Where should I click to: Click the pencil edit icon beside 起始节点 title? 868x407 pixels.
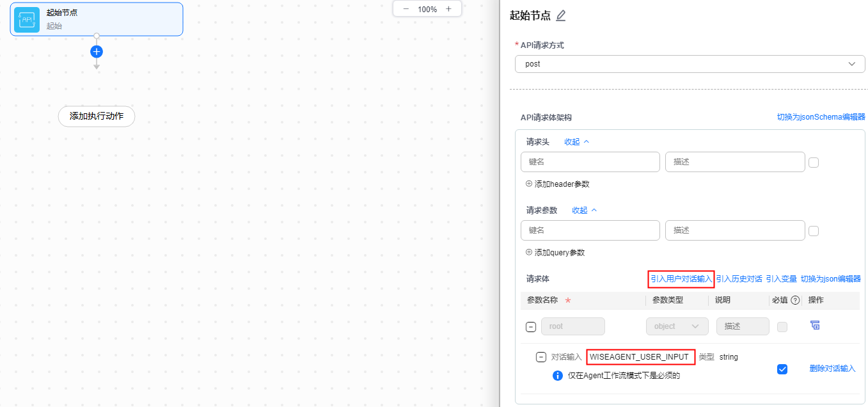pyautogui.click(x=561, y=16)
